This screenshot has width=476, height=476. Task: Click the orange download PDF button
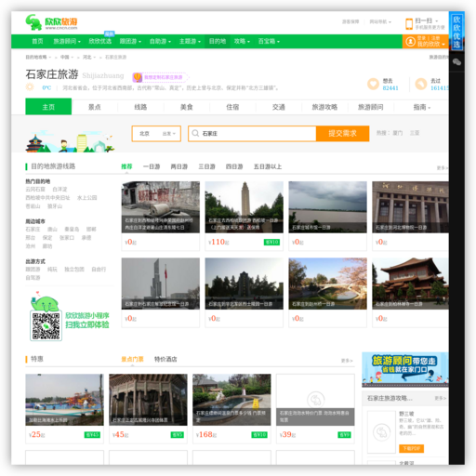(411, 448)
